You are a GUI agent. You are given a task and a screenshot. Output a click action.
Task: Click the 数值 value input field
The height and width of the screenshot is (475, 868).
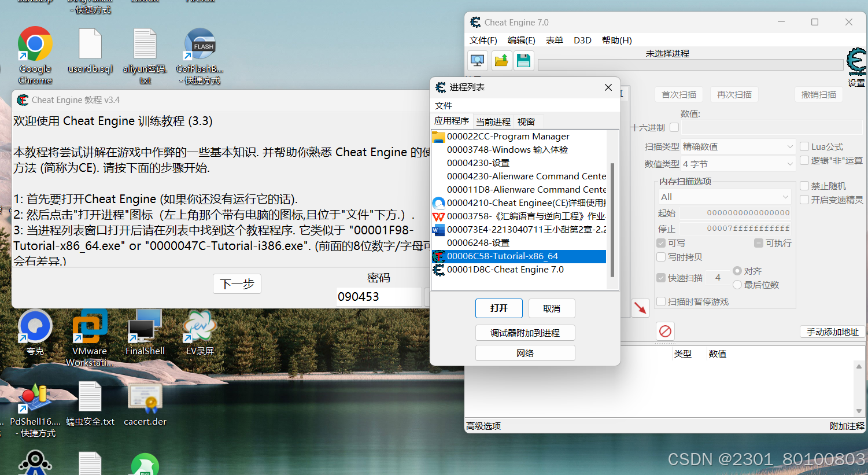(x=772, y=127)
